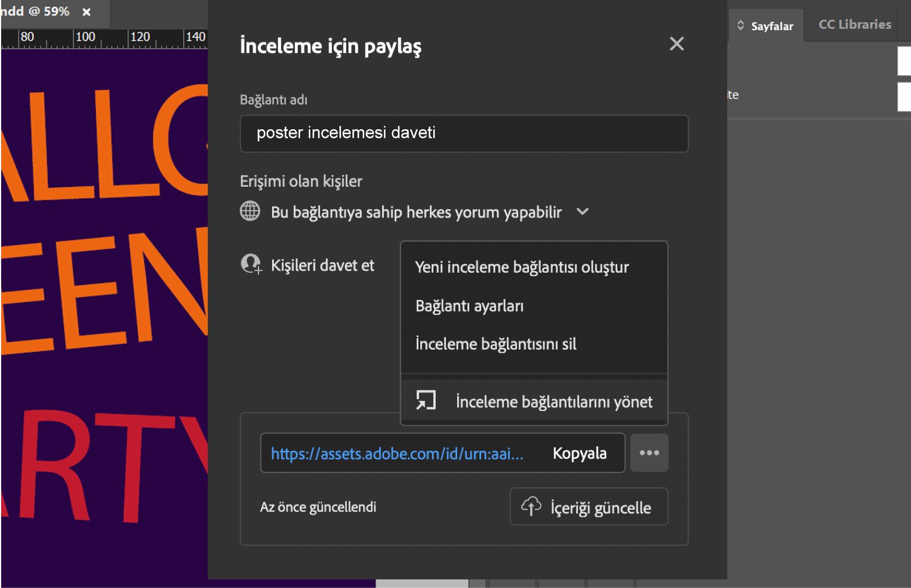Screen dimensions: 911x588
Task: Choose İnceleme bağlantısını sil
Action: pos(534,344)
